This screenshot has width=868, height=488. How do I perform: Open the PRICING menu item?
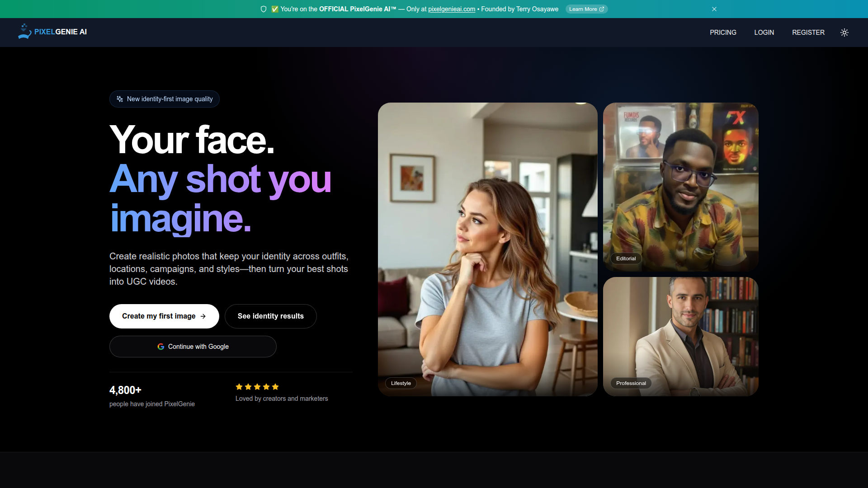(x=723, y=33)
